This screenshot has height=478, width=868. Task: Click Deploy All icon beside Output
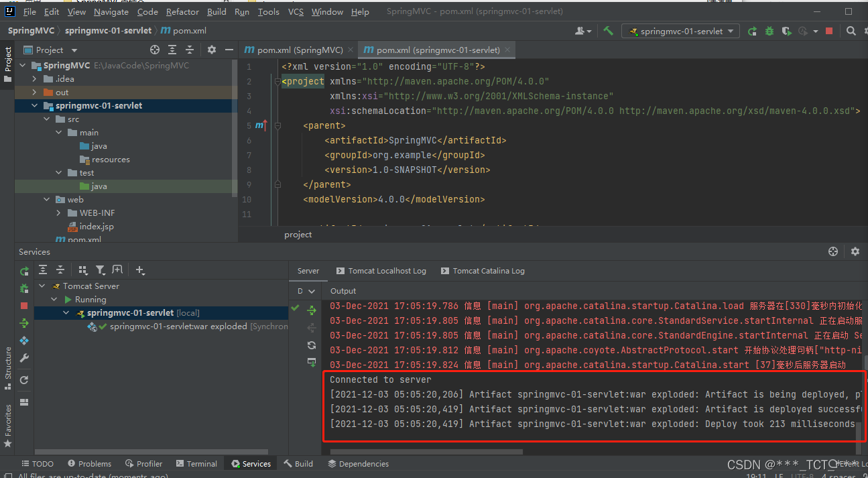(312, 310)
